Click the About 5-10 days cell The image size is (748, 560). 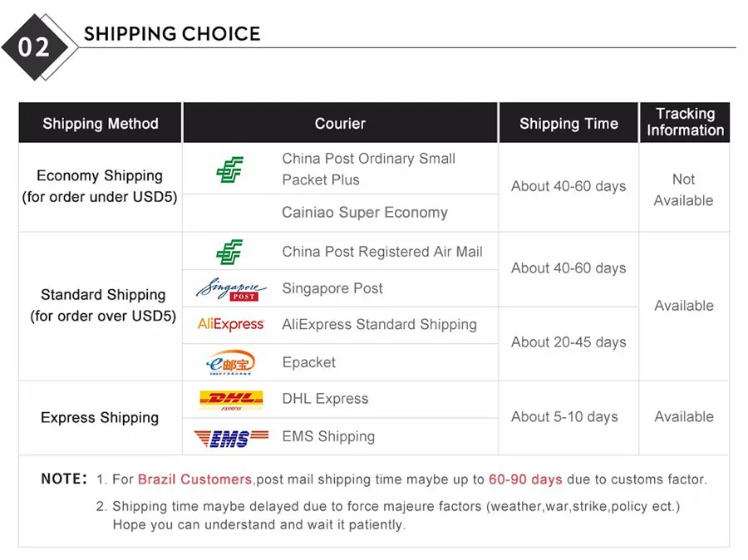(x=568, y=417)
